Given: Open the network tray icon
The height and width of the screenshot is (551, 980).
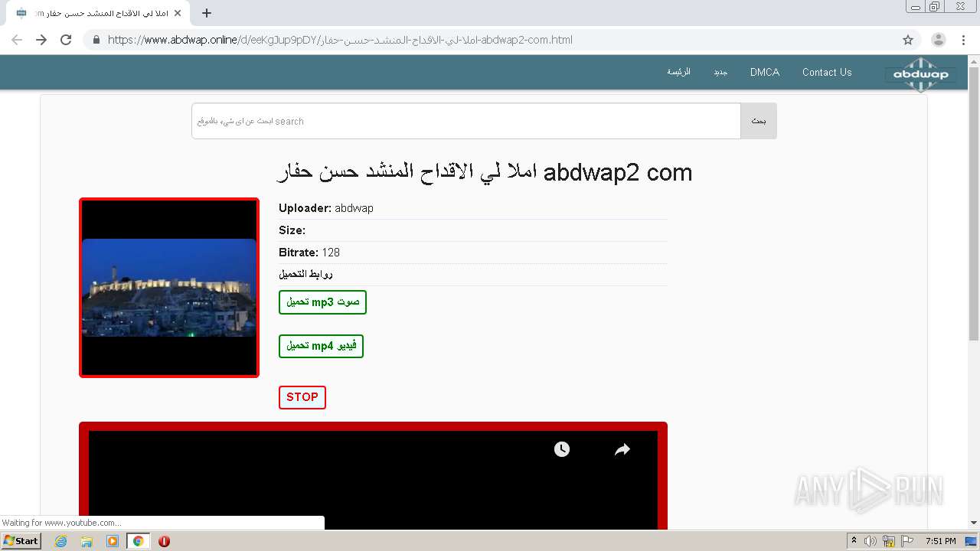Looking at the screenshot, I should pyautogui.click(x=889, y=541).
